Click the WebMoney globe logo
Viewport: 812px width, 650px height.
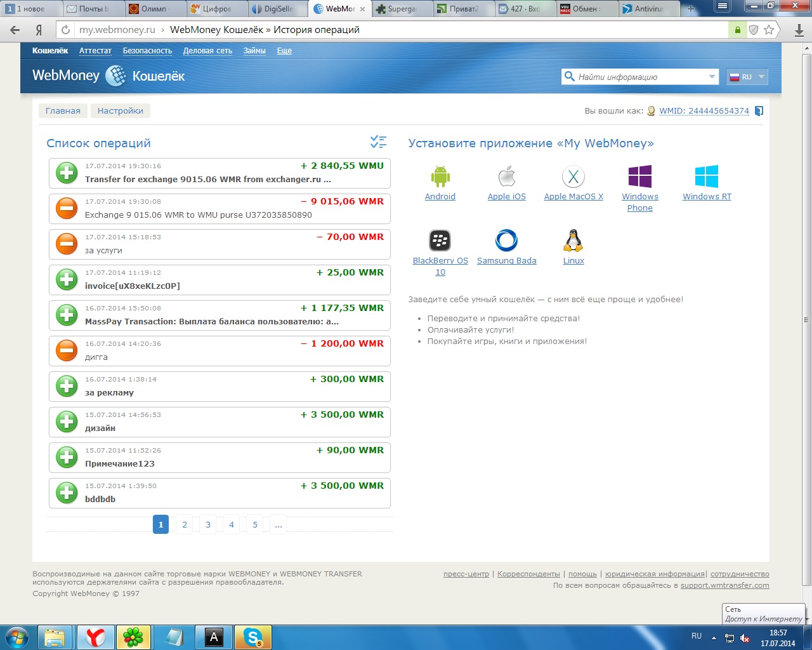click(x=115, y=76)
